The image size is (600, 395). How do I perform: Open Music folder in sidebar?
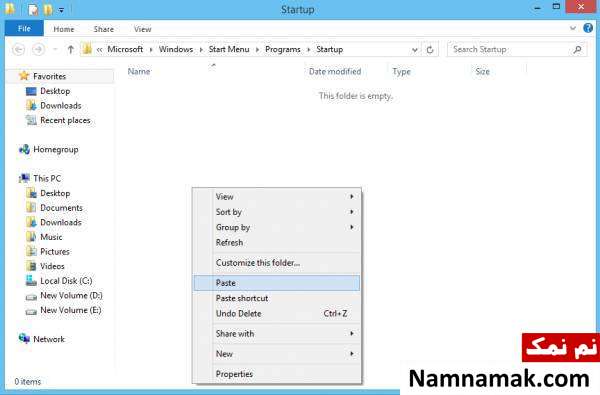click(x=51, y=237)
